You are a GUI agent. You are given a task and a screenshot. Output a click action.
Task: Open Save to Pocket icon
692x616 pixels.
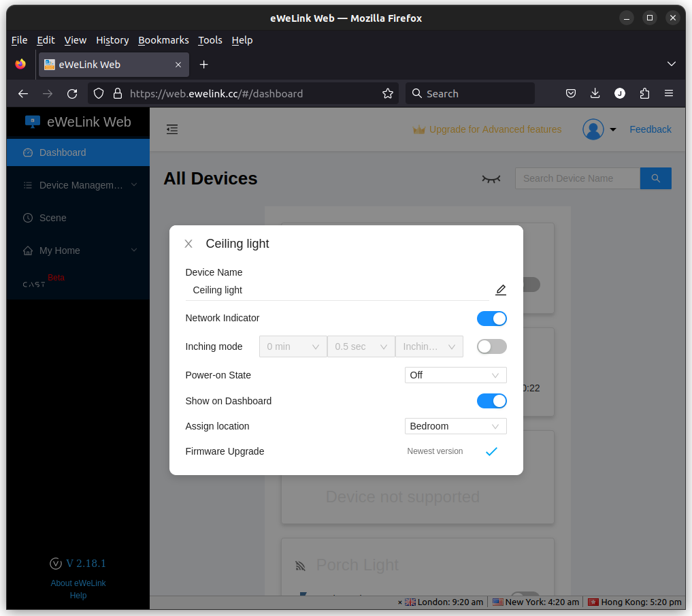coord(571,94)
